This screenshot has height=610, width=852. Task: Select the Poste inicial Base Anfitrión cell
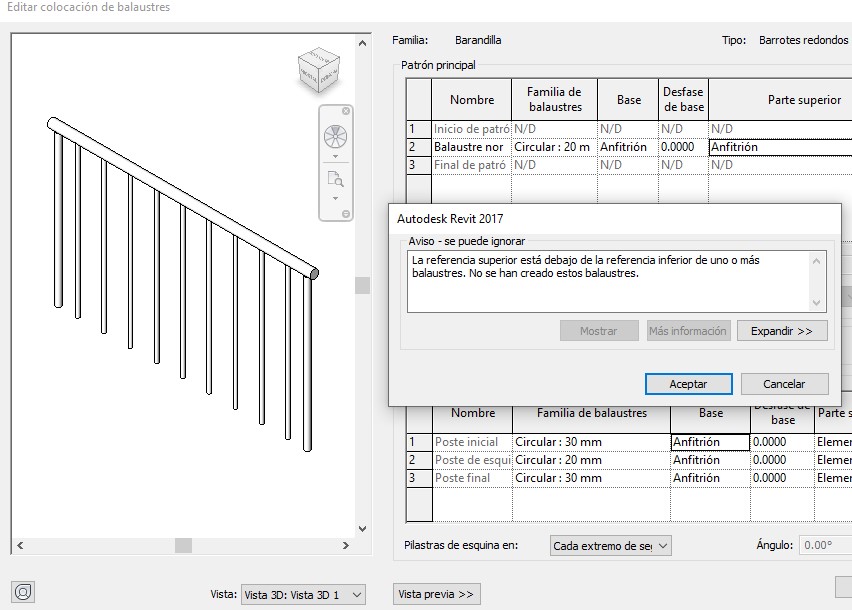pos(709,442)
